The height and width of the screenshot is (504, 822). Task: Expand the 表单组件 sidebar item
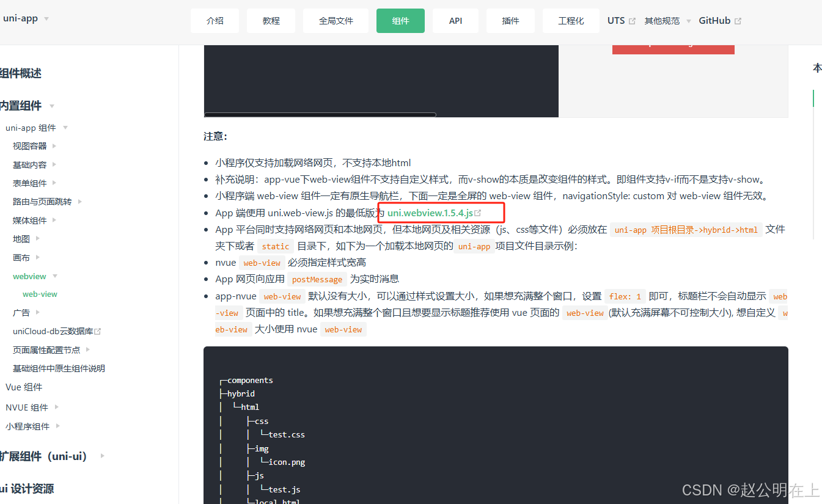[x=54, y=183]
